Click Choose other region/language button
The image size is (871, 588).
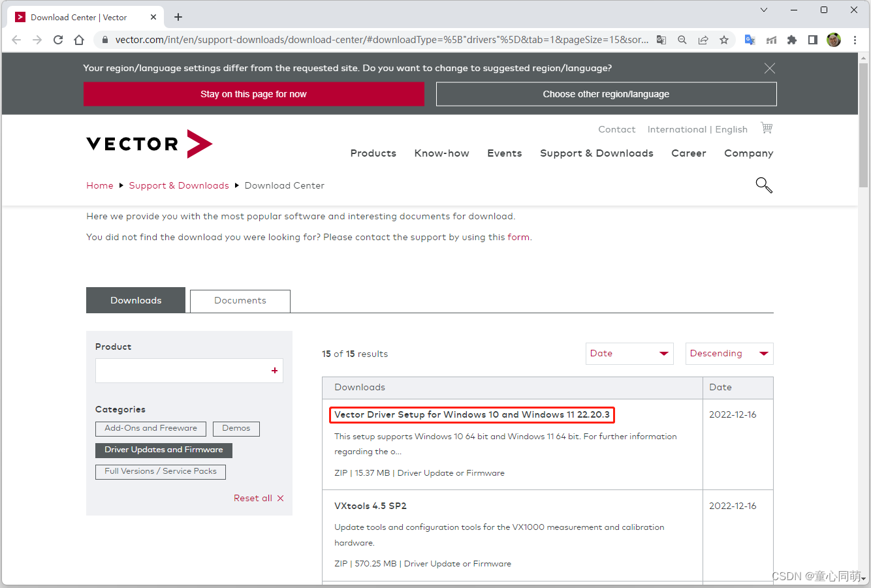pos(607,94)
